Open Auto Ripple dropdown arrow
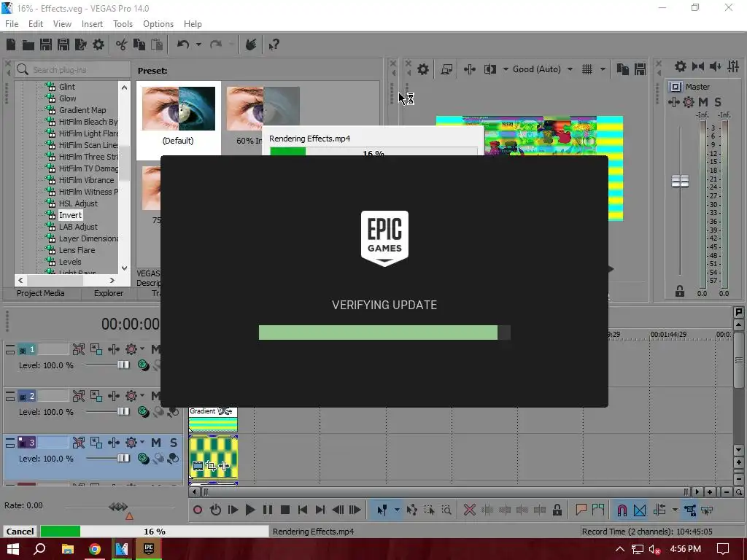The width and height of the screenshot is (747, 560). click(x=675, y=510)
